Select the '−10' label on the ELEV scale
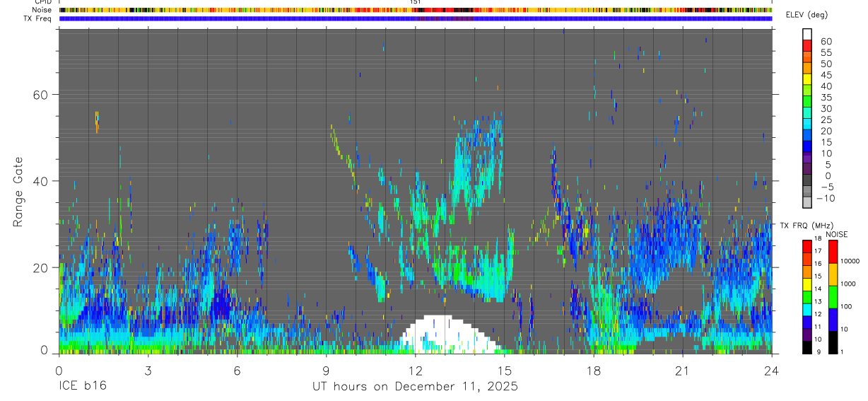 click(825, 199)
